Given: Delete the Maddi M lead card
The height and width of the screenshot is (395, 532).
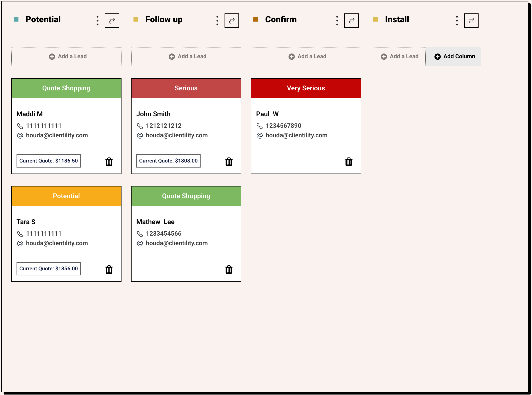Looking at the screenshot, I should click(x=109, y=162).
